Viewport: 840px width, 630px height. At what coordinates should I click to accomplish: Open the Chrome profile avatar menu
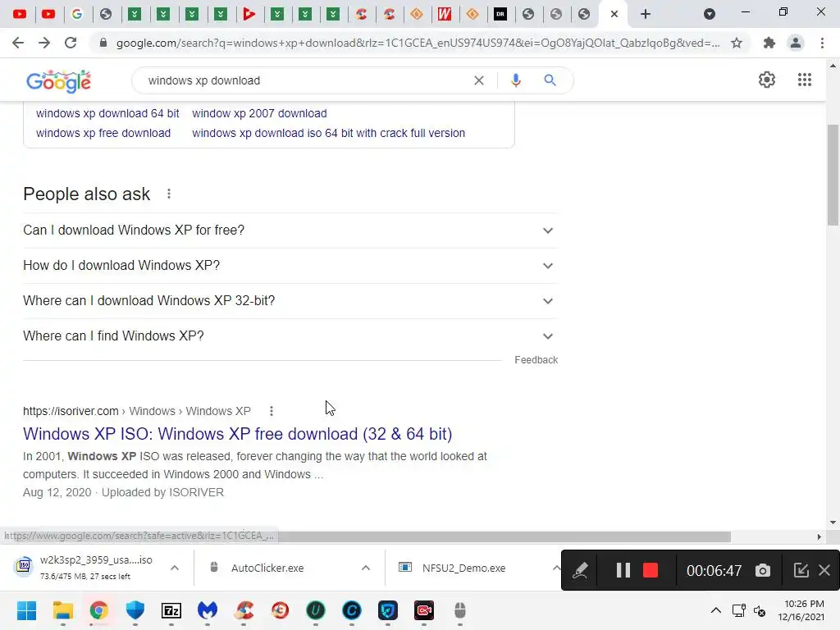[796, 43]
